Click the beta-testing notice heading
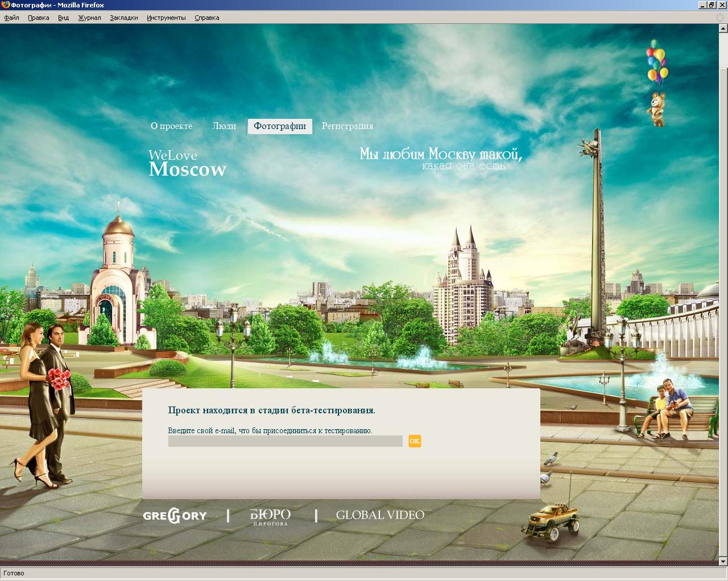This screenshot has height=581, width=728. [x=272, y=410]
